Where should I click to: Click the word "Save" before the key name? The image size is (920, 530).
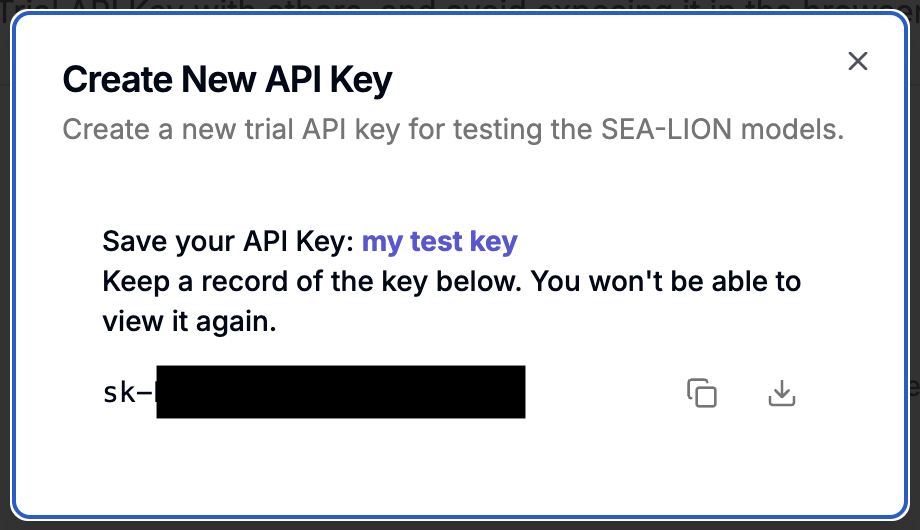click(133, 241)
